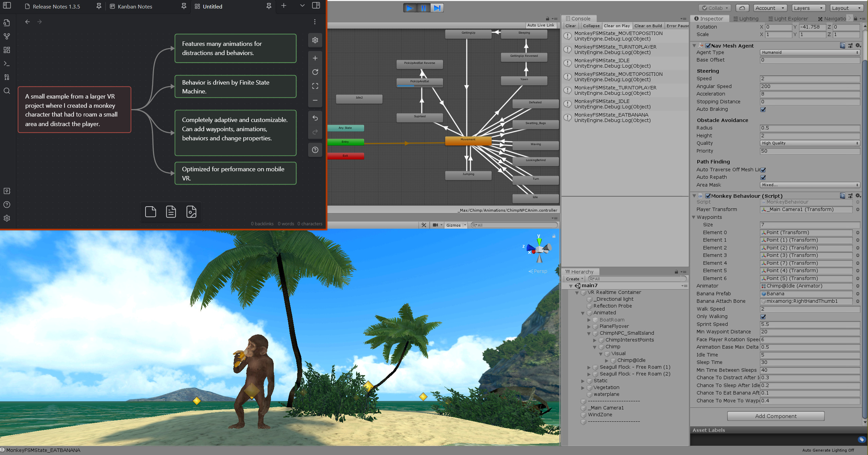Collapse the Chimp item in the Hierarchy
The width and height of the screenshot is (868, 455).
pyautogui.click(x=594, y=347)
